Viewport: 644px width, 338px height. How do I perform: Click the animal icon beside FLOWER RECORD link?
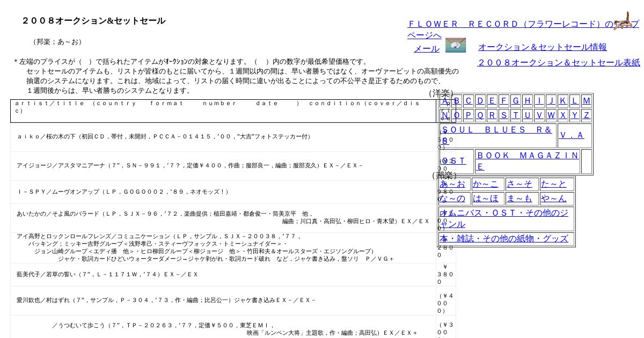click(x=623, y=20)
